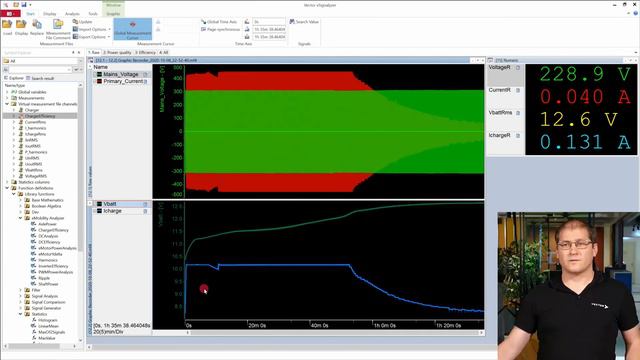
Task: Click the Vbatt color swatch in legend
Action: 99,204
